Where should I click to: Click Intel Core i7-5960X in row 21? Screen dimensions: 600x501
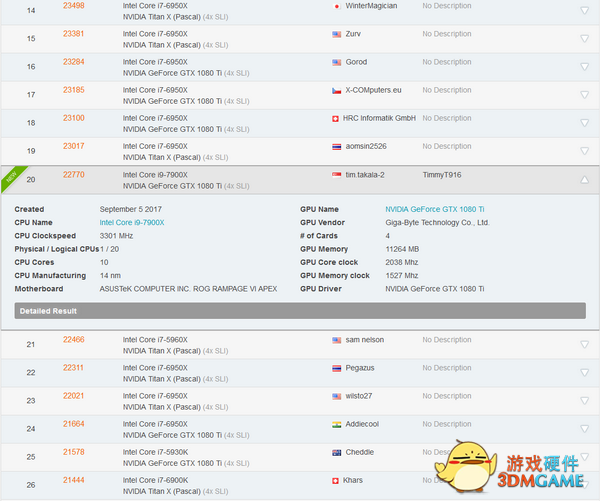click(155, 339)
